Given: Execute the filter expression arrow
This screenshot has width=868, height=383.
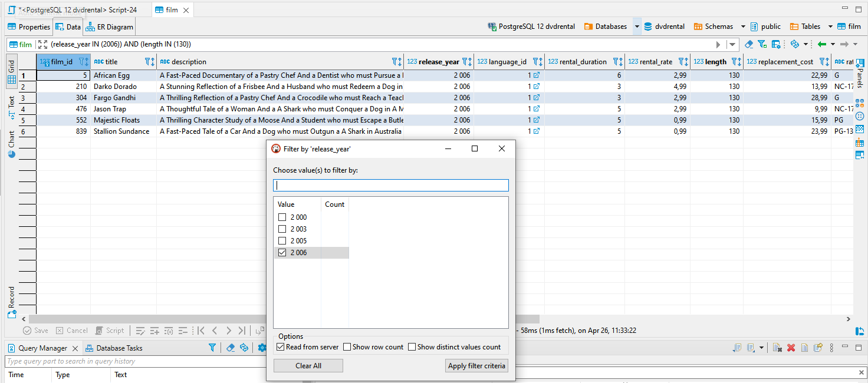Looking at the screenshot, I should [x=718, y=44].
